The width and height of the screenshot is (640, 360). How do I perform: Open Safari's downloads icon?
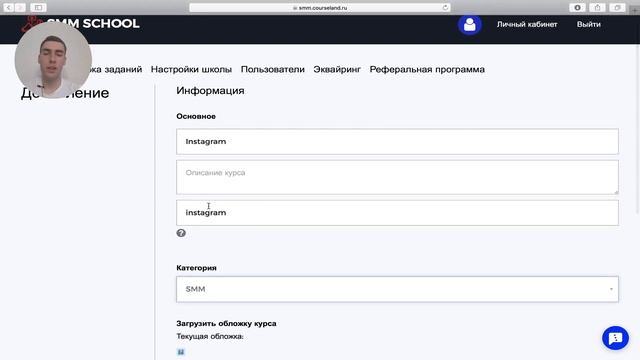[x=577, y=8]
